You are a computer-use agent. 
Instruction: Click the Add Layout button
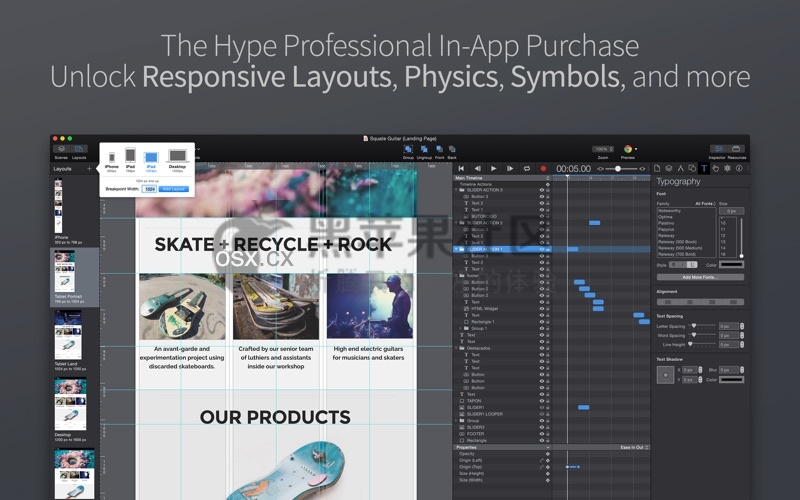pos(174,189)
